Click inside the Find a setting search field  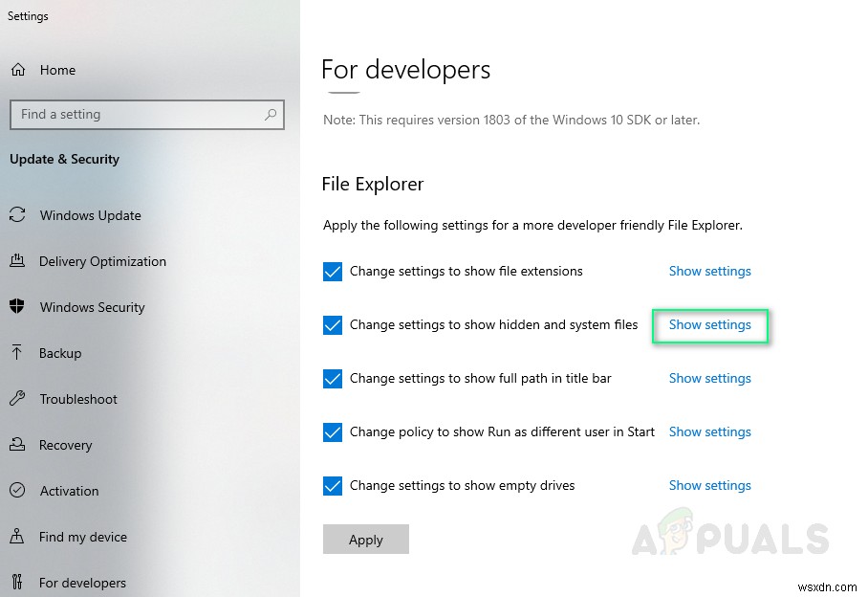134,114
